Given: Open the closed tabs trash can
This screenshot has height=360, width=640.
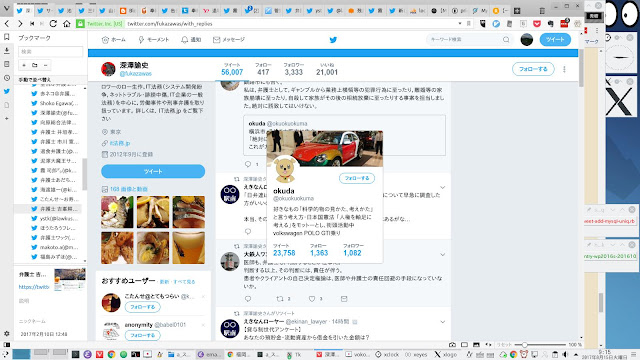Looking at the screenshot, I should 542,11.
